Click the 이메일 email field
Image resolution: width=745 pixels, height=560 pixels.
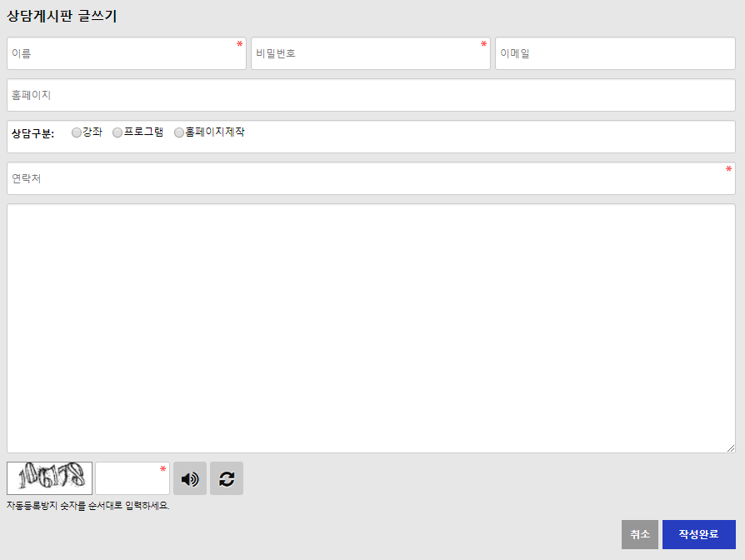[615, 53]
